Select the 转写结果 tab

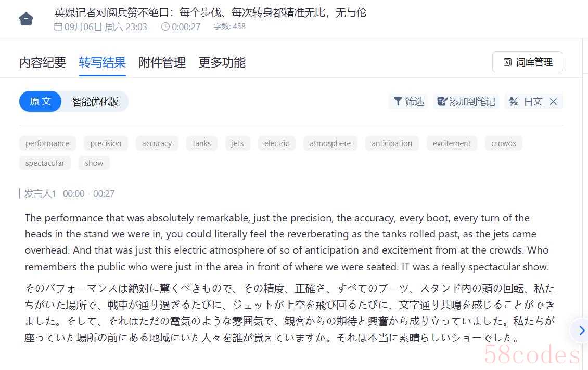coord(102,63)
